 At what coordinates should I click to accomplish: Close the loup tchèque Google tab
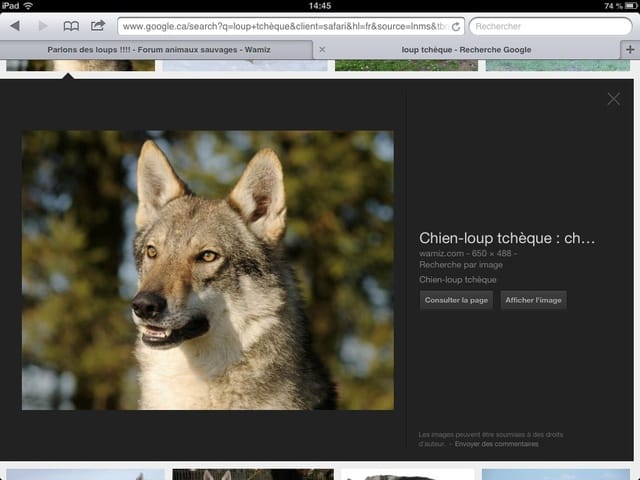[321, 49]
